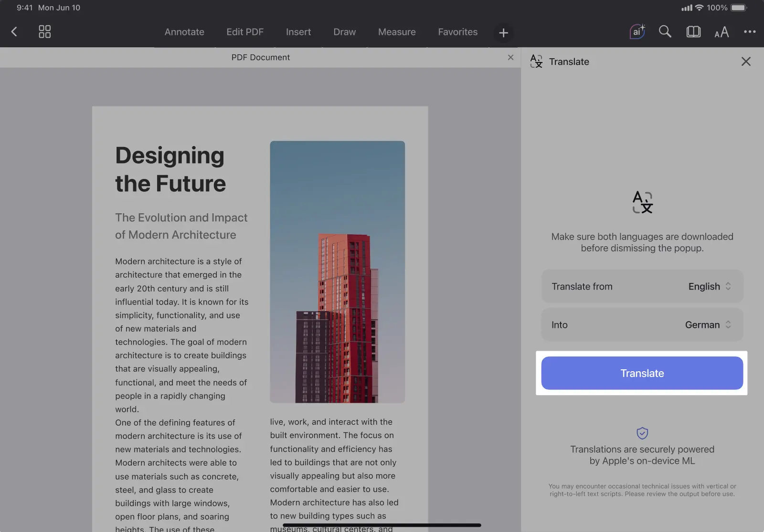Select the Draw tab
This screenshot has width=764, height=532.
click(x=344, y=32)
